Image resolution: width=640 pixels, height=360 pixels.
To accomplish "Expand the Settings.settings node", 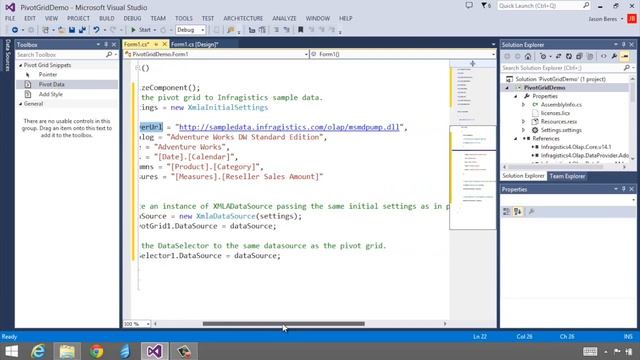I will (x=524, y=130).
